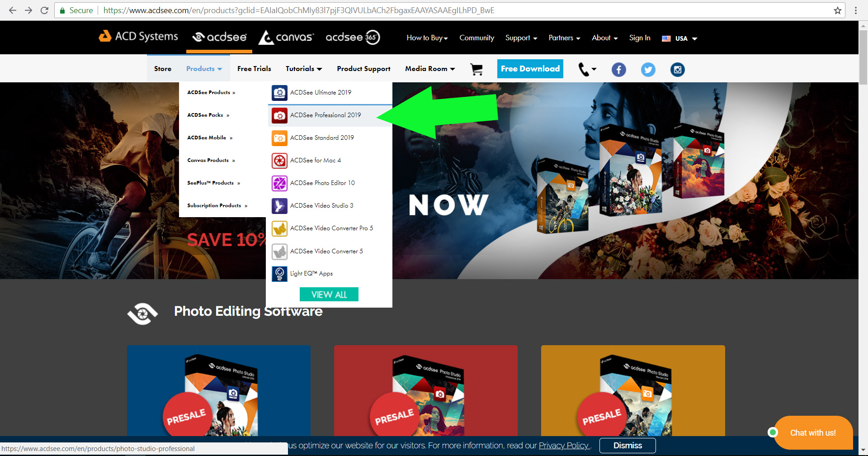Select the red Professional presale product card
Screen dimensions: 868x456
pyautogui.click(x=426, y=391)
